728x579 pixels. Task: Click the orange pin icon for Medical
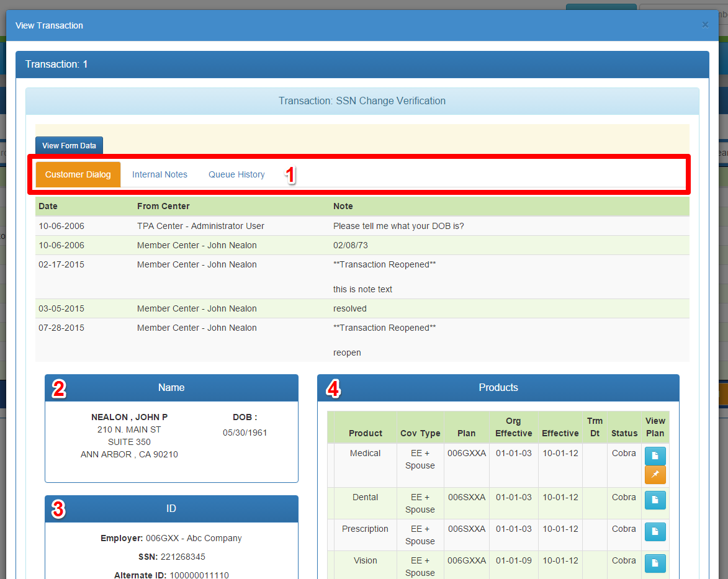pos(655,475)
